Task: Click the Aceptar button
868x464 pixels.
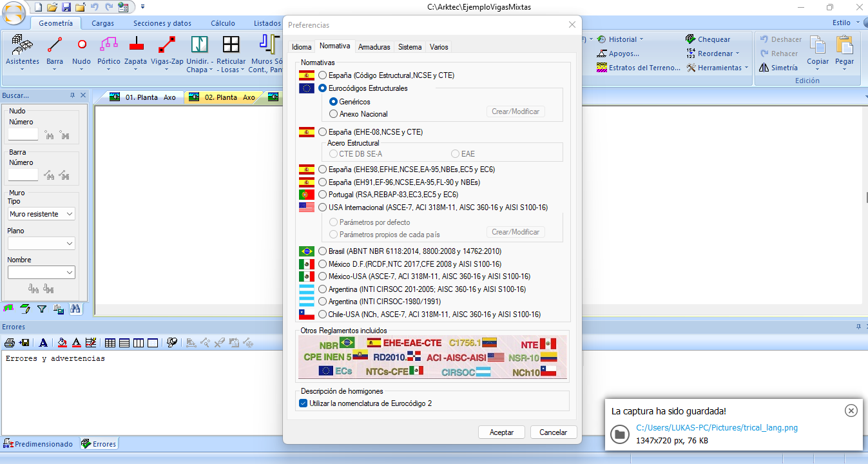Action: point(501,432)
